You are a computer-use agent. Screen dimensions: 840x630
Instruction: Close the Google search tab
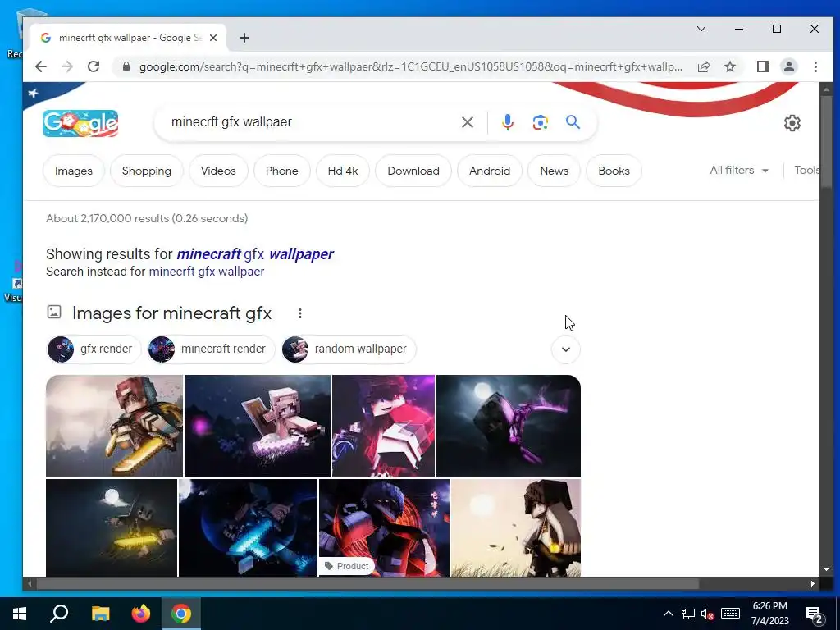[213, 38]
